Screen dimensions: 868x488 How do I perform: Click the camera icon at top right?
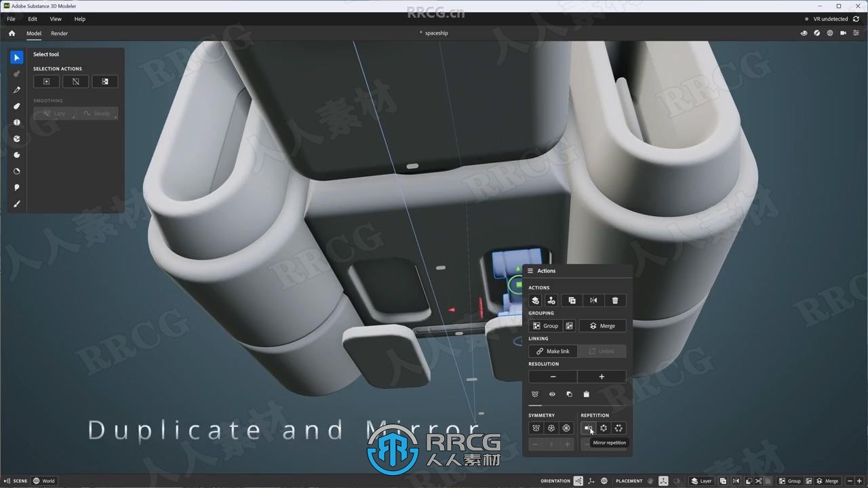pyautogui.click(x=844, y=33)
